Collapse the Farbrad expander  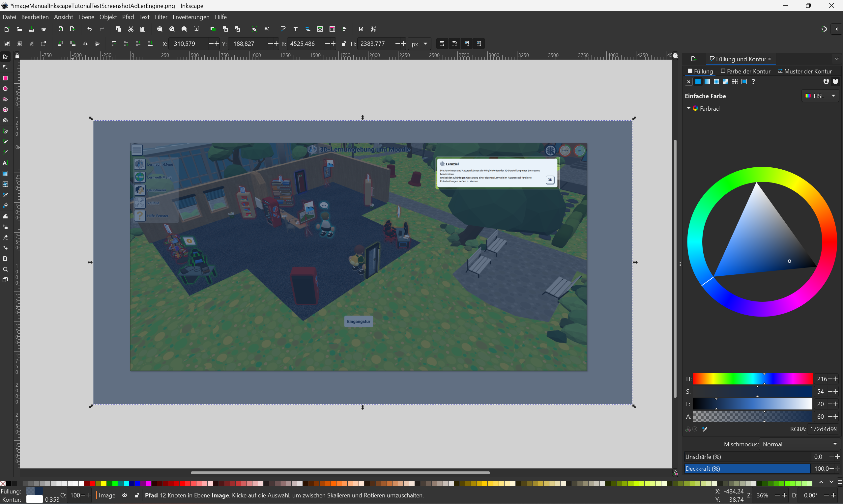click(x=689, y=108)
